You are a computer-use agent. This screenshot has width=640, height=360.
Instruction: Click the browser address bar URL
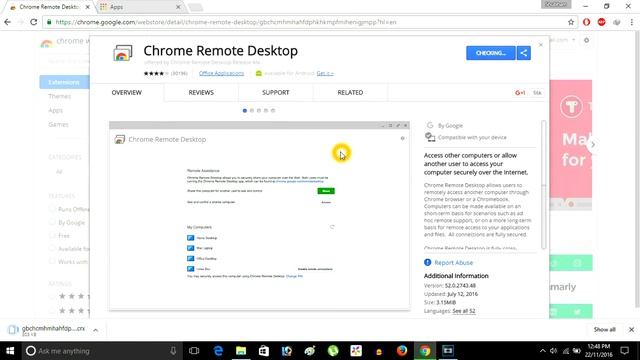(x=225, y=22)
